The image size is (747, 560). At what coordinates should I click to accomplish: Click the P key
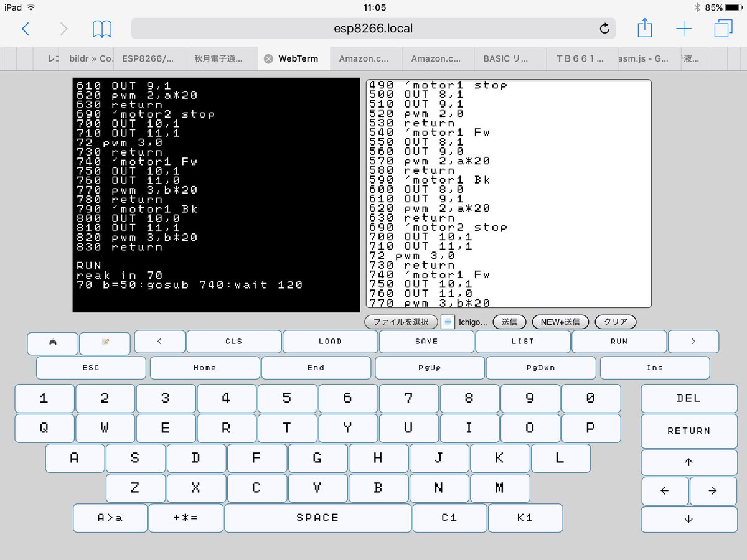pyautogui.click(x=591, y=428)
